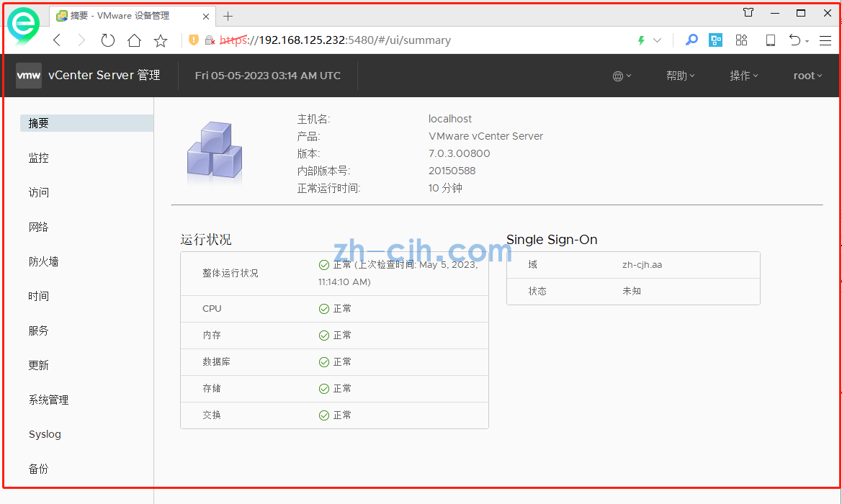The width and height of the screenshot is (842, 504).
Task: Click the 运行状况 section heading
Action: 206,239
